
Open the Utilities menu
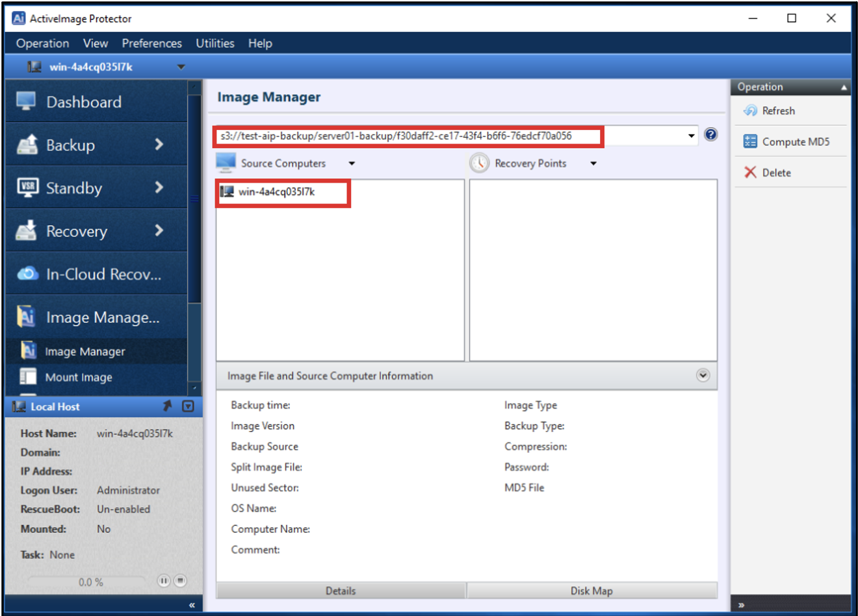[215, 44]
